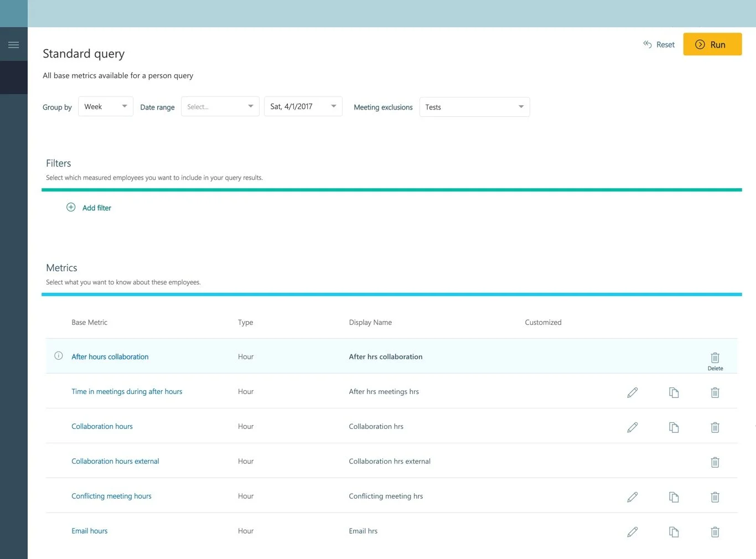The height and width of the screenshot is (559, 756).
Task: Delete the Email hours metric
Action: pyautogui.click(x=714, y=532)
